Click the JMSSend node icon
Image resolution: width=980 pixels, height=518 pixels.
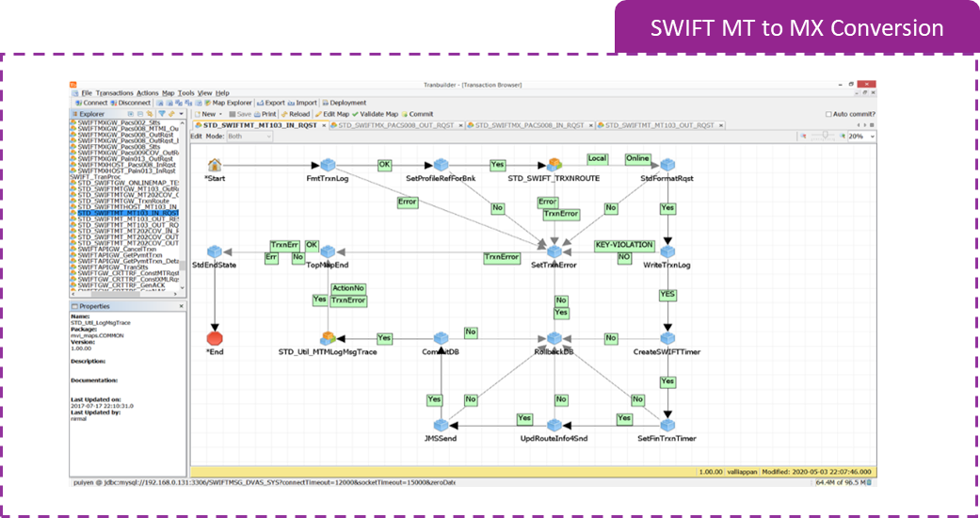pos(441,425)
